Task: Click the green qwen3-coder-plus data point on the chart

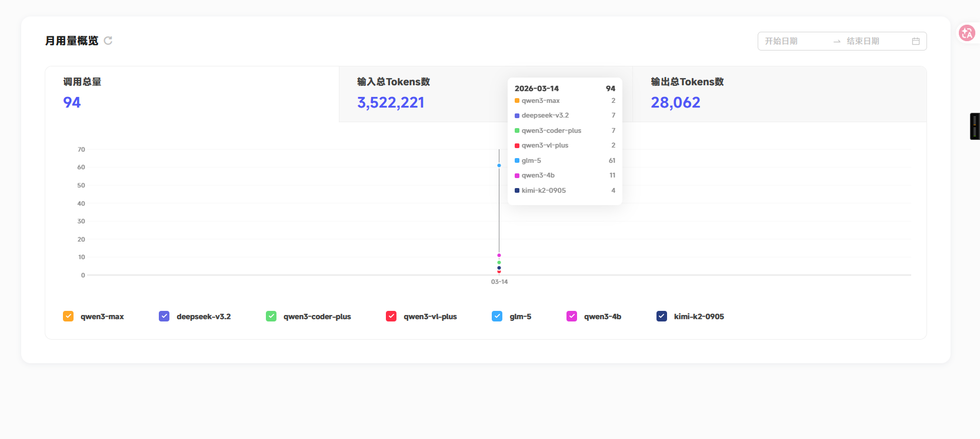Action: pos(499,263)
